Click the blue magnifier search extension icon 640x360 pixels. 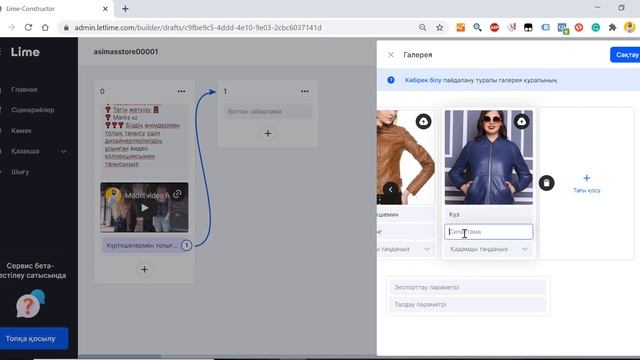pyautogui.click(x=477, y=27)
